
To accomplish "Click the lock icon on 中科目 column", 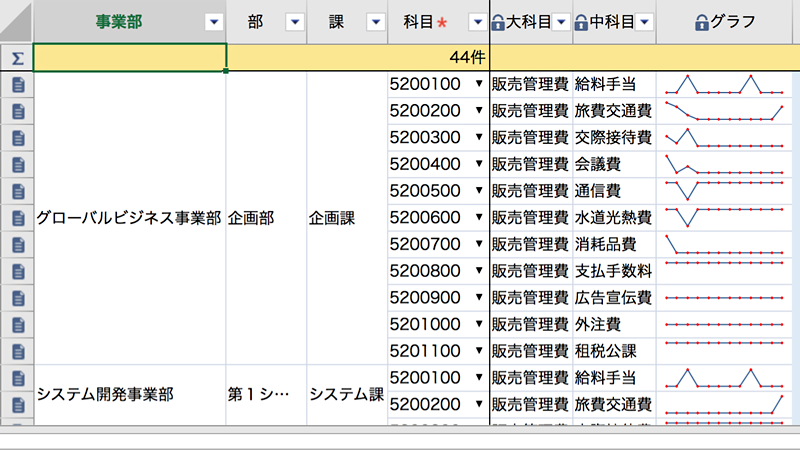I will point(581,22).
